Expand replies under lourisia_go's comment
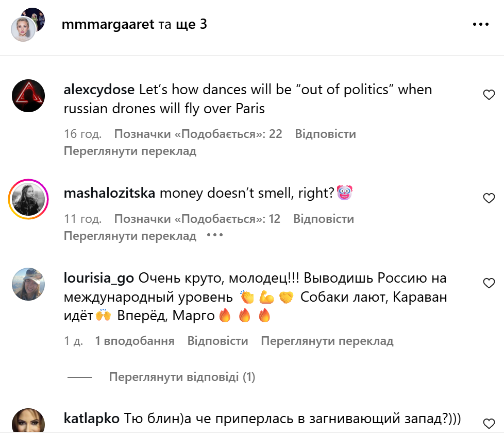504x435 pixels. click(x=182, y=377)
